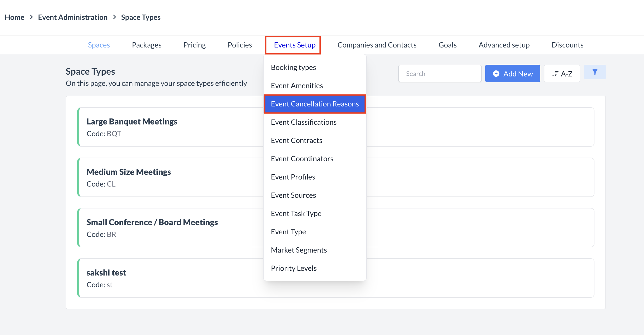Open Event Administration breadcrumb
644x335 pixels.
click(x=73, y=17)
